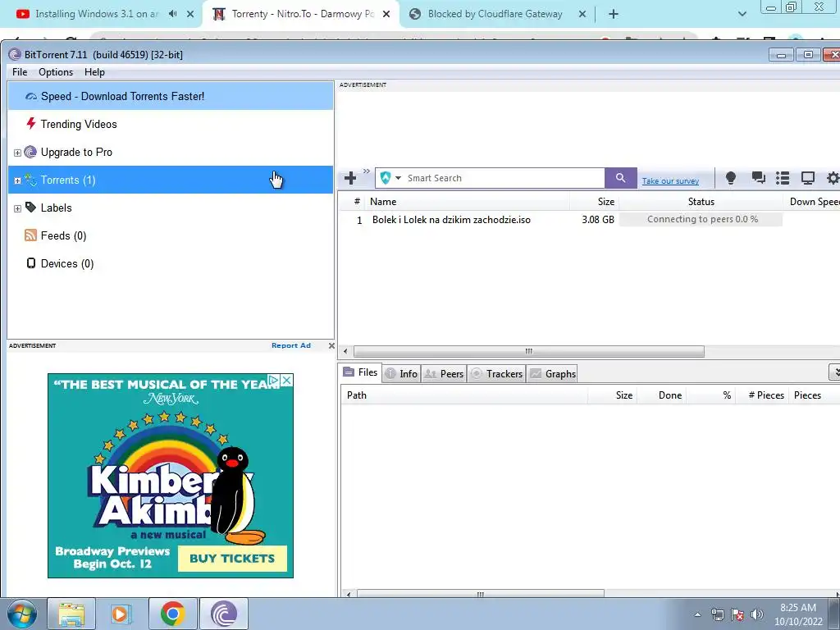The width and height of the screenshot is (840, 630).
Task: Click the AdChoices icon on ad
Action: [273, 380]
